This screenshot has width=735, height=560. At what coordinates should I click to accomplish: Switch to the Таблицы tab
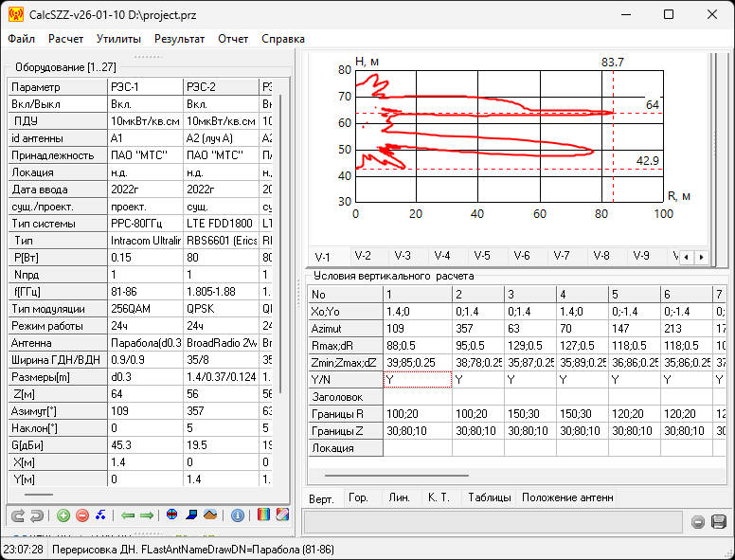point(487,497)
